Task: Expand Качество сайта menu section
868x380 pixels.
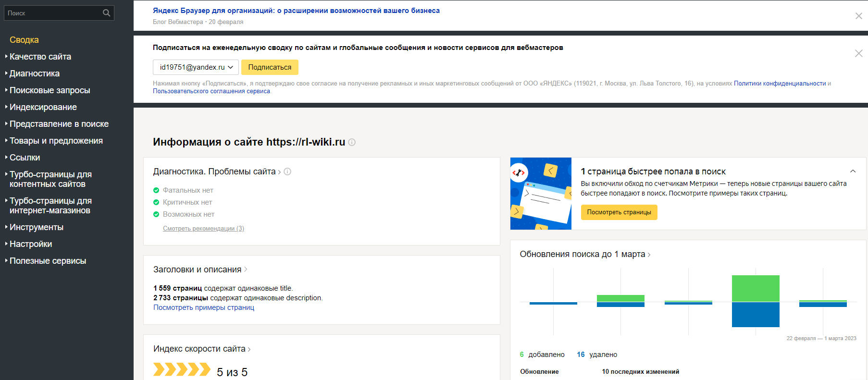Action: pos(40,57)
